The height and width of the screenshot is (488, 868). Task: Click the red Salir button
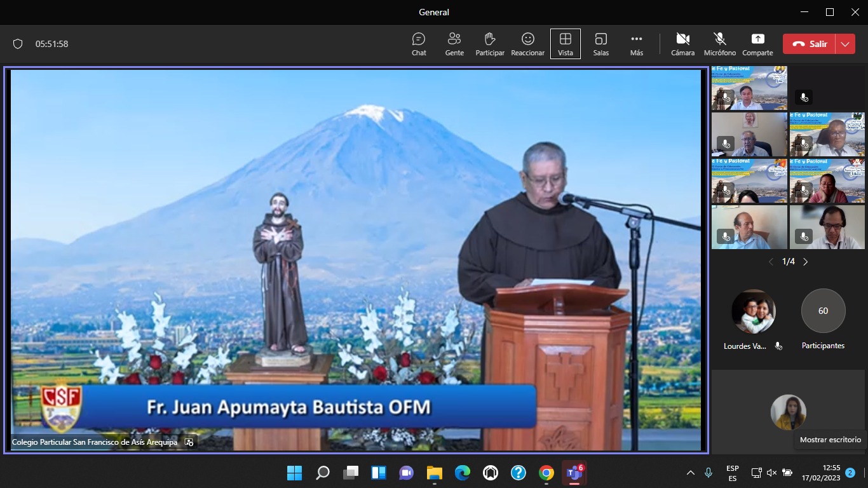[x=809, y=44]
